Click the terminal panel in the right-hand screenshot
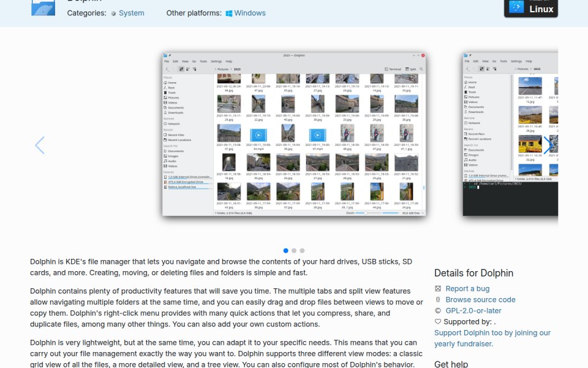 tap(510, 199)
